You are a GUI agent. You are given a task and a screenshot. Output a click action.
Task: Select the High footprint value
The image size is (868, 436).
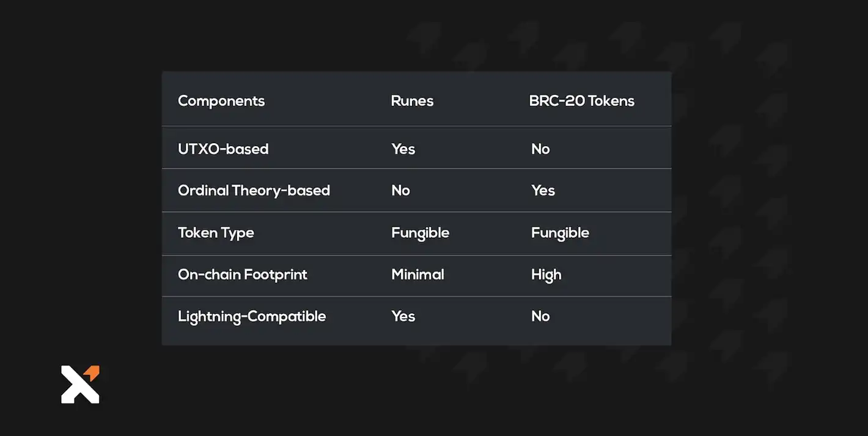click(x=546, y=275)
